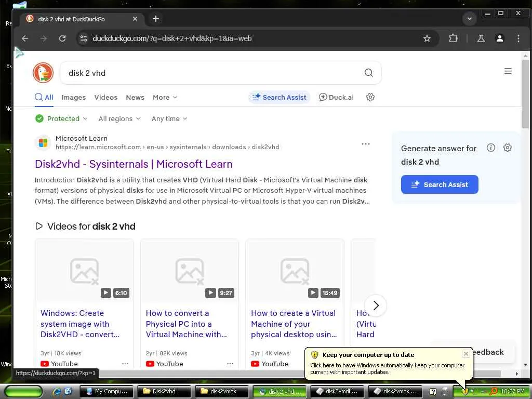Open the Chrome three-dot menu
The width and height of the screenshot is (532, 399).
pyautogui.click(x=518, y=38)
